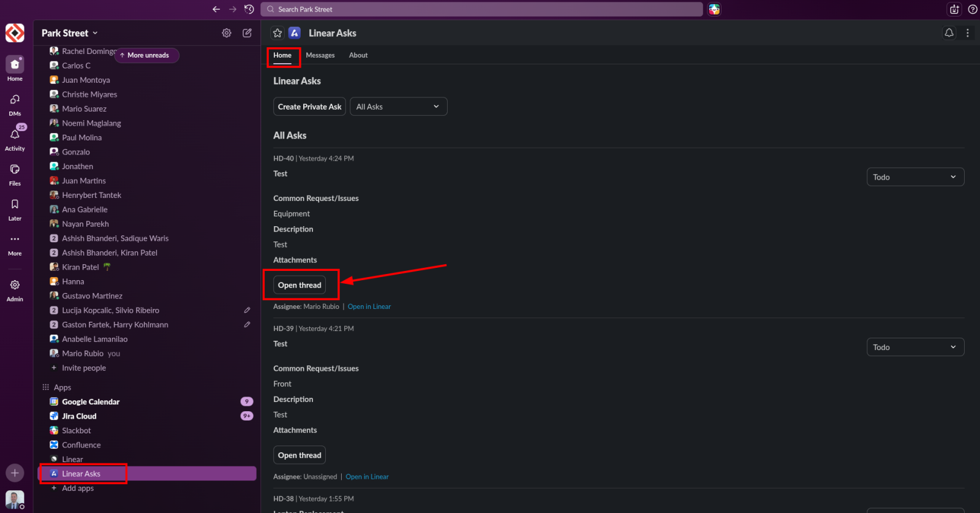This screenshot has height=513, width=980.
Task: Open the Slackbot icon beside the search bar
Action: coord(714,9)
